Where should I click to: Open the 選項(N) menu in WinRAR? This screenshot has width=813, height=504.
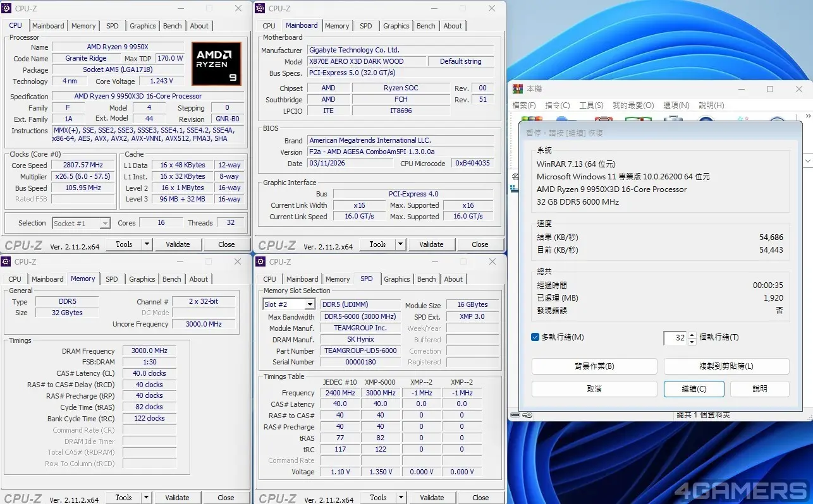676,105
